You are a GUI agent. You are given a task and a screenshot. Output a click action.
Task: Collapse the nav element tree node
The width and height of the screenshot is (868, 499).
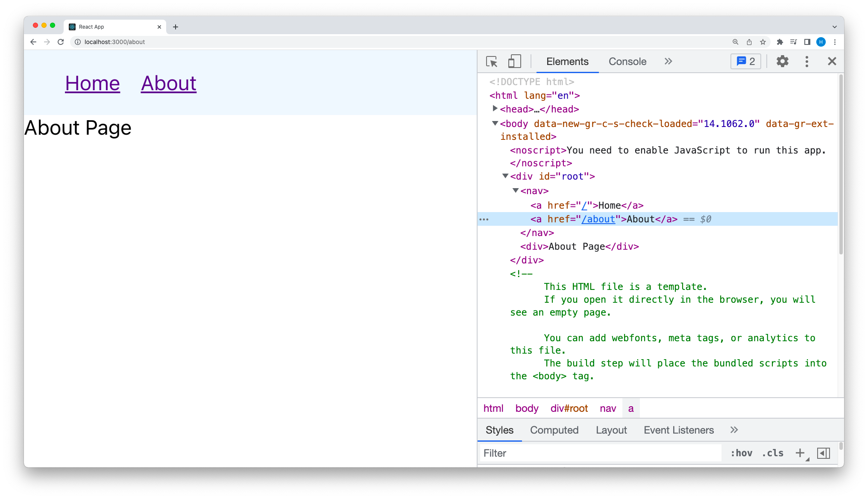(516, 191)
